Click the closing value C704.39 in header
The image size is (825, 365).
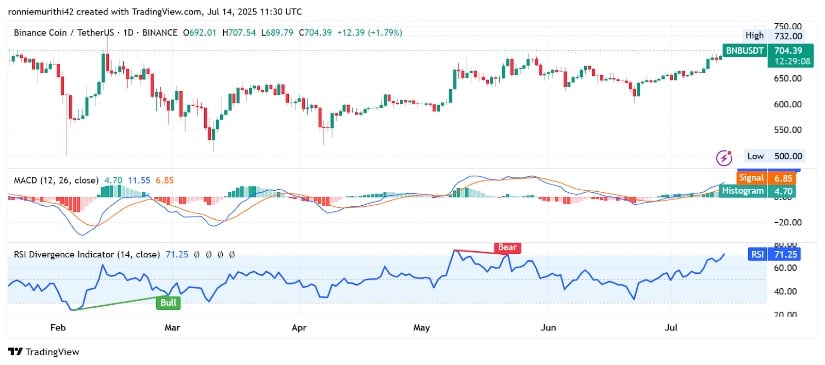click(316, 33)
